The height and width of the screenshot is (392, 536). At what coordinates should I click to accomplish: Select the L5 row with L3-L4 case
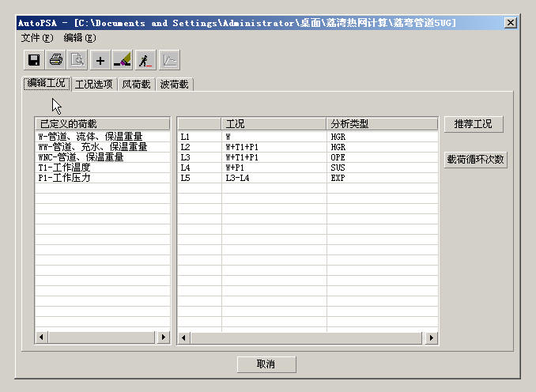[x=237, y=178]
